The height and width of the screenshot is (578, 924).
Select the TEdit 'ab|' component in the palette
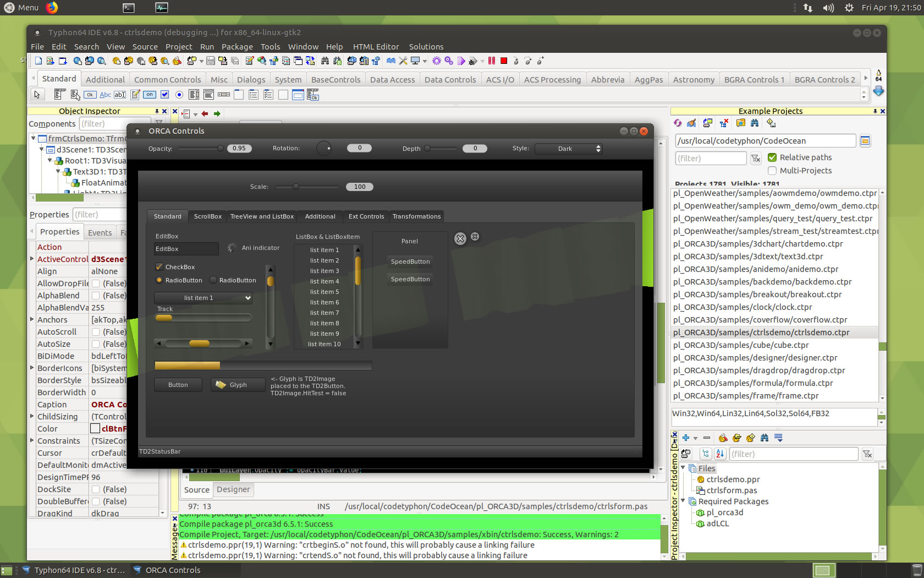tap(120, 95)
